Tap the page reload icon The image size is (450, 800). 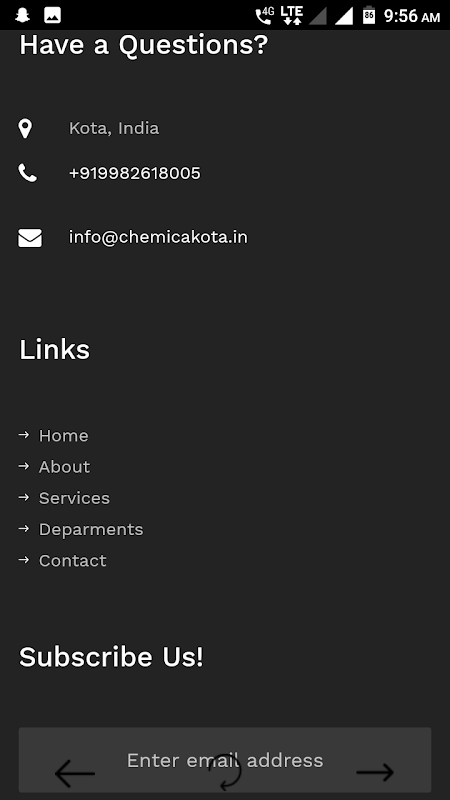tap(225, 772)
